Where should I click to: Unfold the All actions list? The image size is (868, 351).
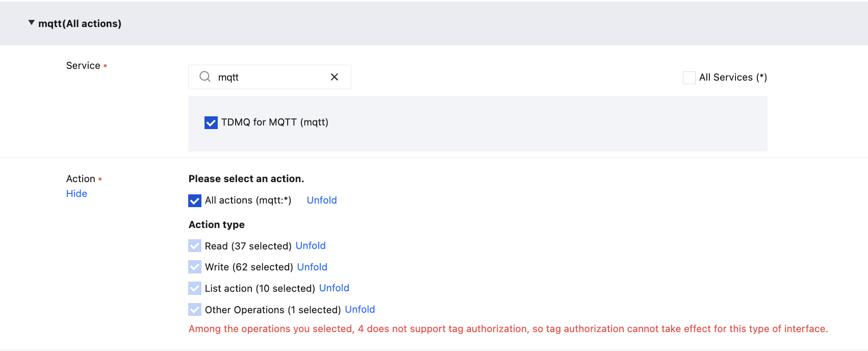(322, 200)
